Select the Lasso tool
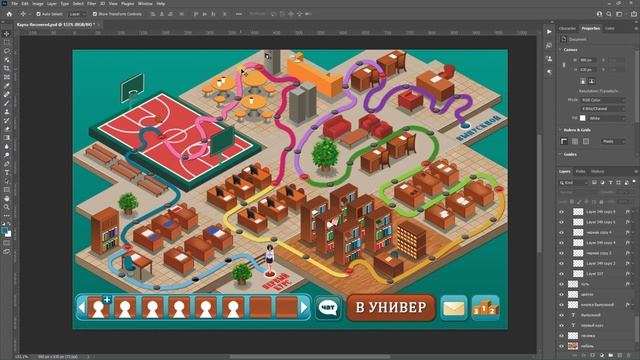Screen dimensions: 640x360 click(7, 51)
